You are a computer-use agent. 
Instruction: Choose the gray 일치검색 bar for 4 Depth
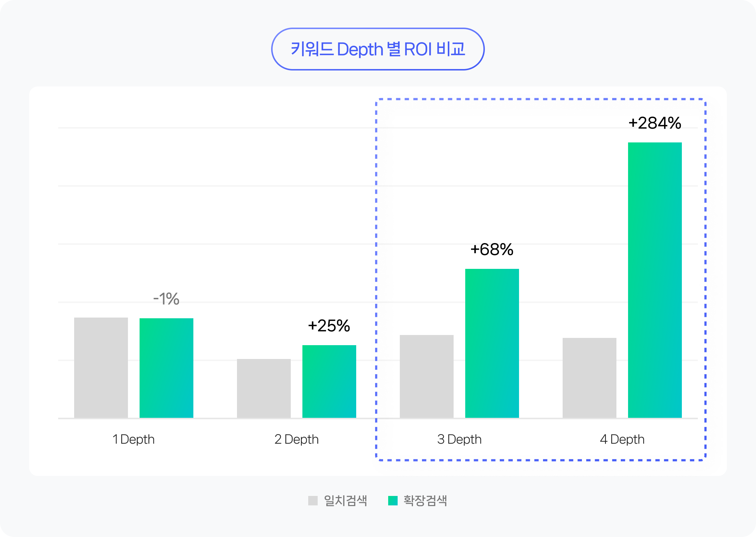pyautogui.click(x=590, y=377)
